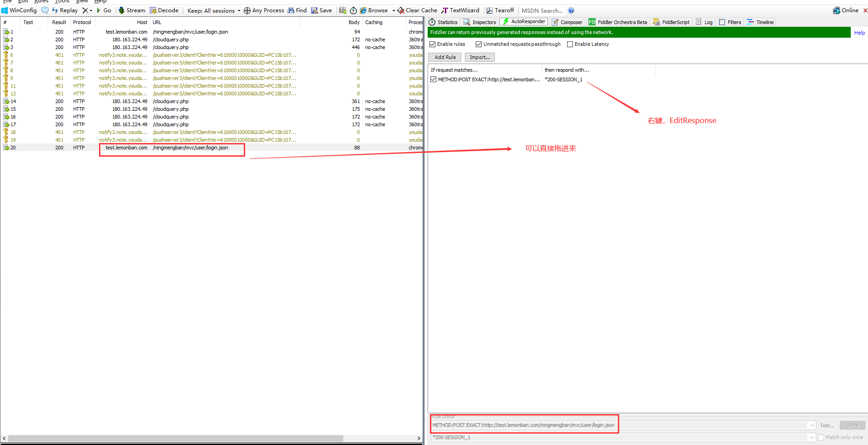Click the Browse Internet Explorer icon

pyautogui.click(x=363, y=10)
